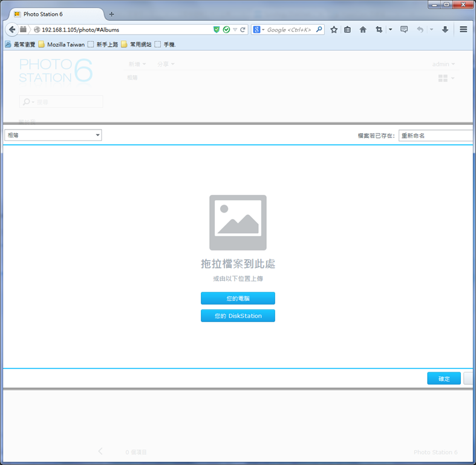Click the 您的 DiskStation upload button
This screenshot has height=465, width=476.
tap(238, 316)
